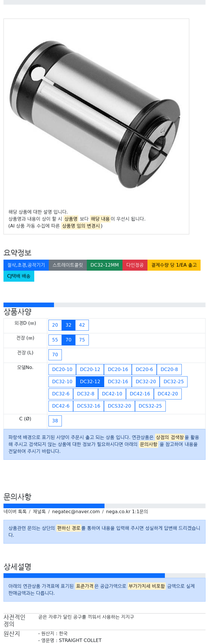This screenshot has height=644, width=209.
Task: Click the yellow 결제수량 당 1/EA 출고 tag
Action: click(174, 265)
